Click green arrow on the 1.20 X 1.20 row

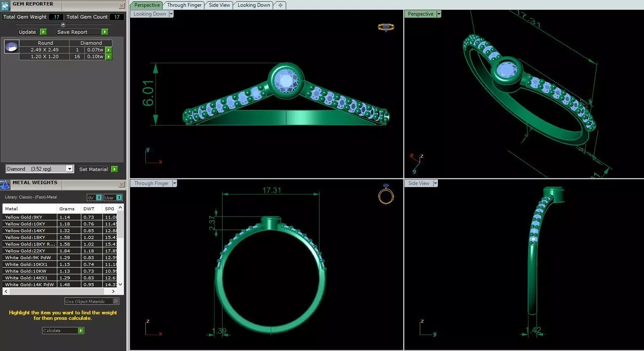tap(109, 56)
